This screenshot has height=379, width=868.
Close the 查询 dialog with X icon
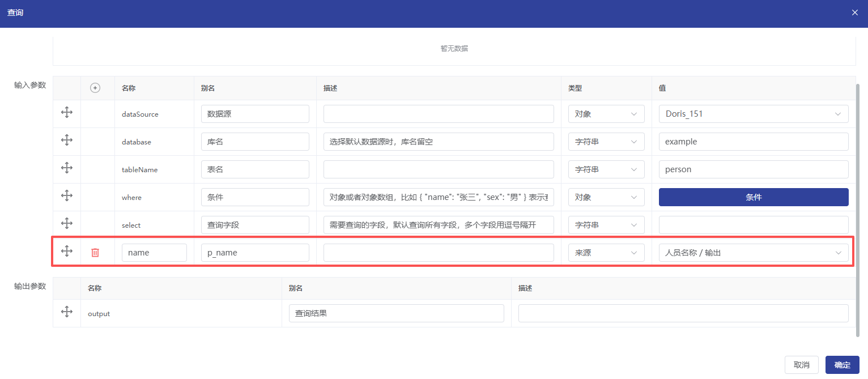(x=855, y=12)
